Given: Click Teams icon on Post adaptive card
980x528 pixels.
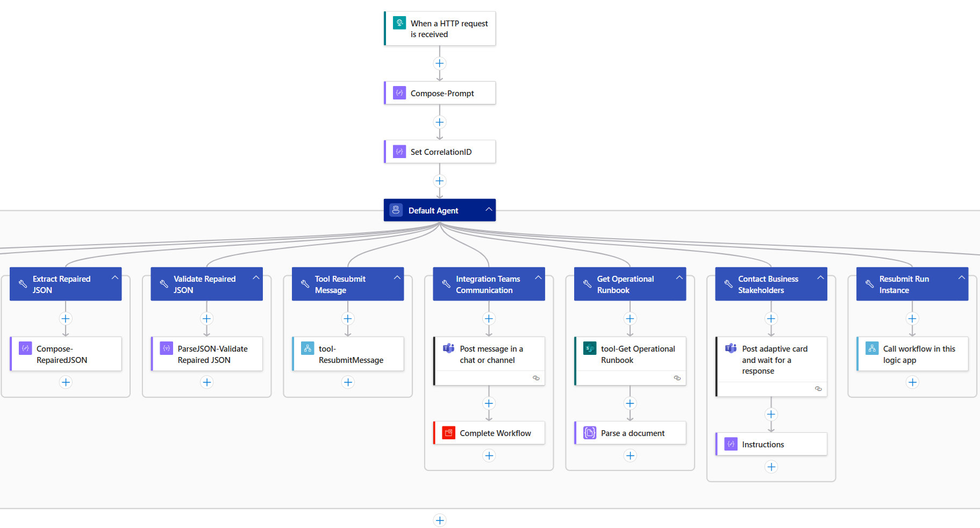Looking at the screenshot, I should pos(731,348).
